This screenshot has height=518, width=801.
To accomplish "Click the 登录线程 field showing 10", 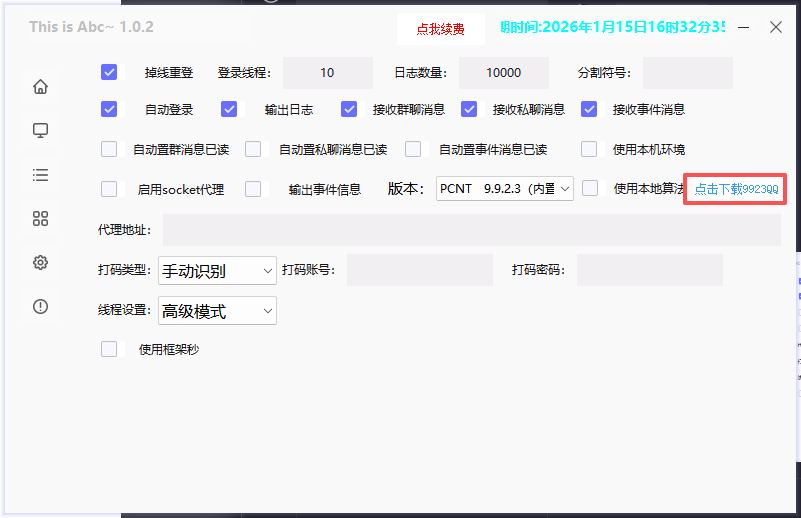I will (327, 73).
